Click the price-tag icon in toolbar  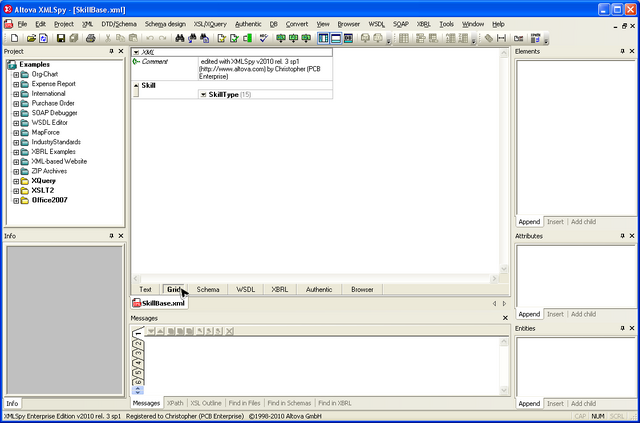click(489, 38)
